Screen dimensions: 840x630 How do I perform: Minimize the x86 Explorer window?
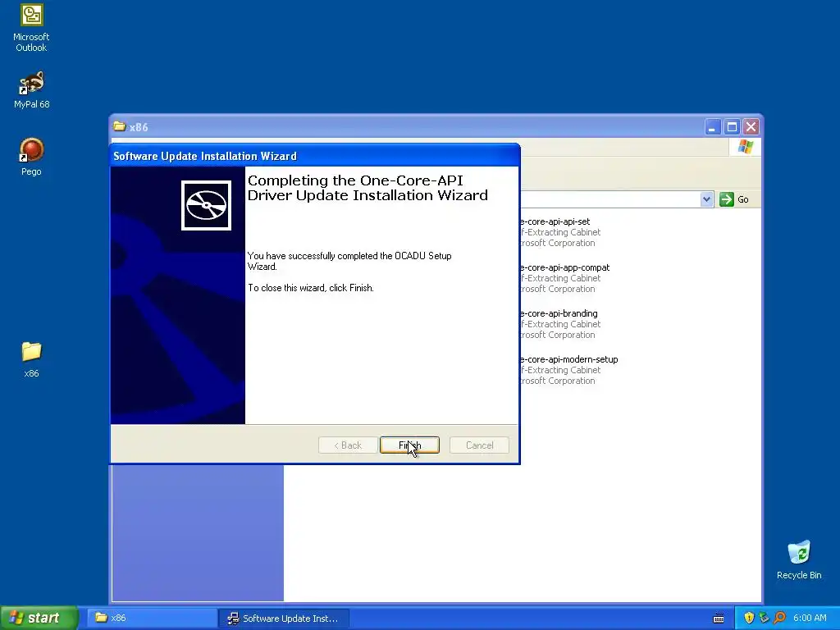pyautogui.click(x=713, y=127)
